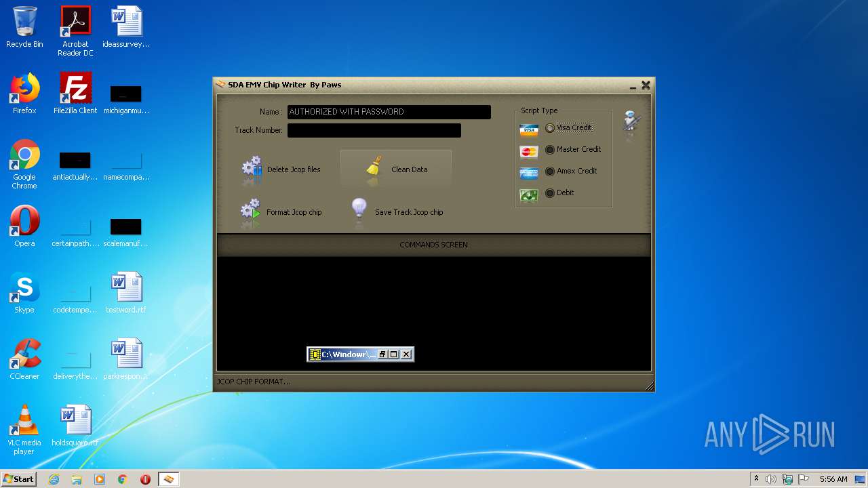The width and height of the screenshot is (868, 488).
Task: Click the chip writer app taskbar button
Action: click(x=169, y=479)
